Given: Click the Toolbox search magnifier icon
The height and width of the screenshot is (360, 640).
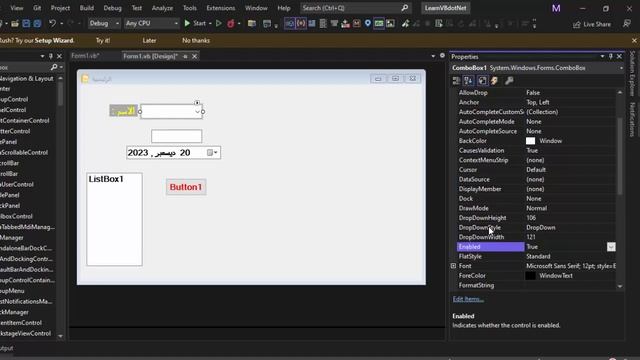Looking at the screenshot, I should (54, 67).
